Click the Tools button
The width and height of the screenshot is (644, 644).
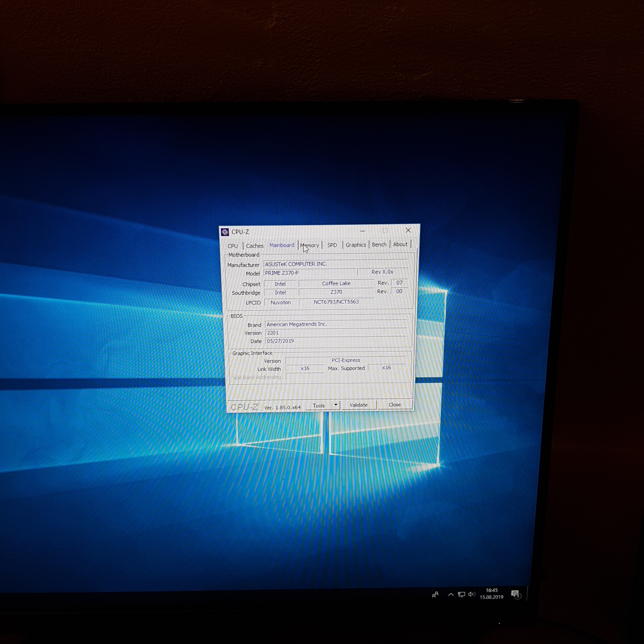pos(319,405)
